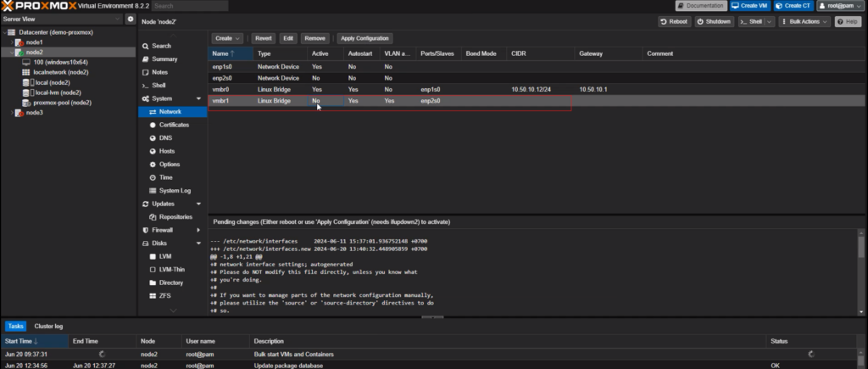Expand node3 in the tree
Viewport: 868px width, 369px height.
[12, 113]
